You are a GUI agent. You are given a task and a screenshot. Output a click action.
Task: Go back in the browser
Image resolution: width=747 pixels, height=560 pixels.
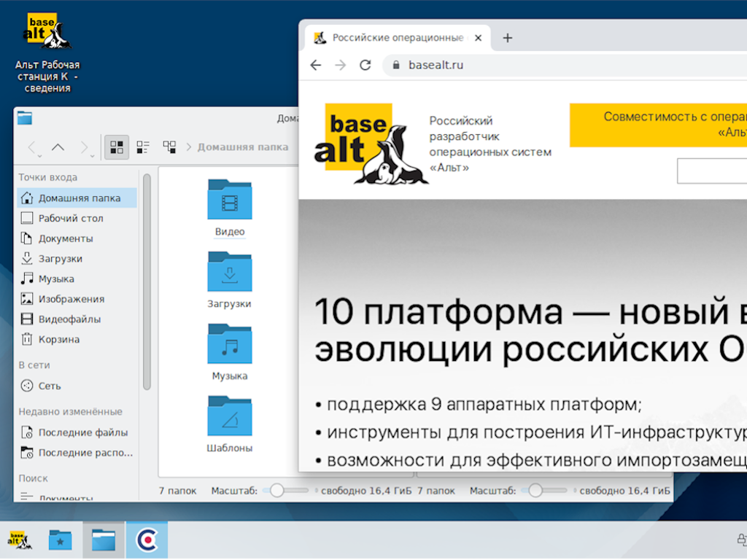[316, 65]
